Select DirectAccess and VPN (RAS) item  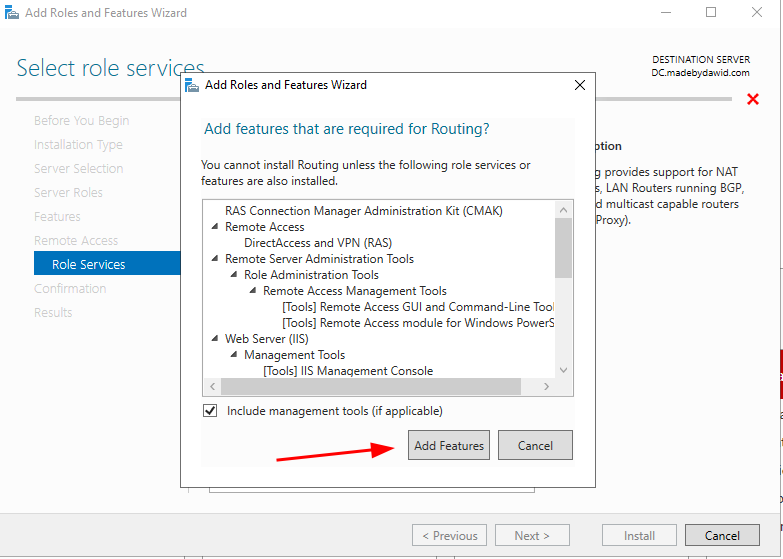coord(317,243)
